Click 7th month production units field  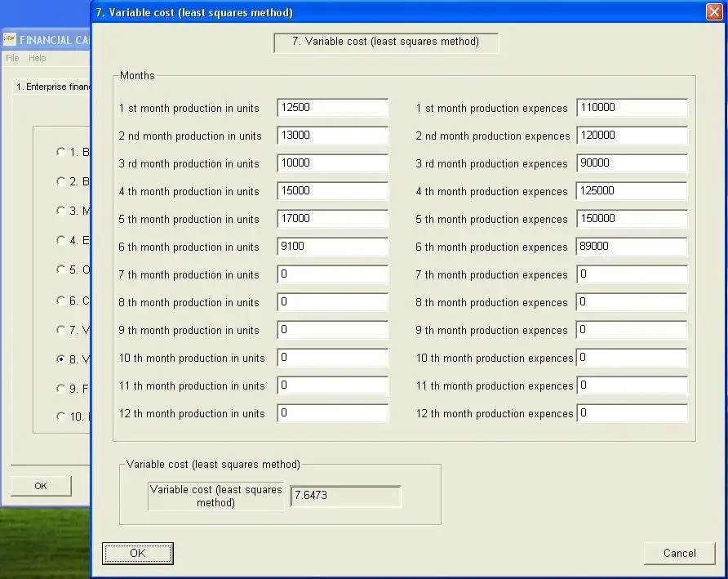click(332, 274)
